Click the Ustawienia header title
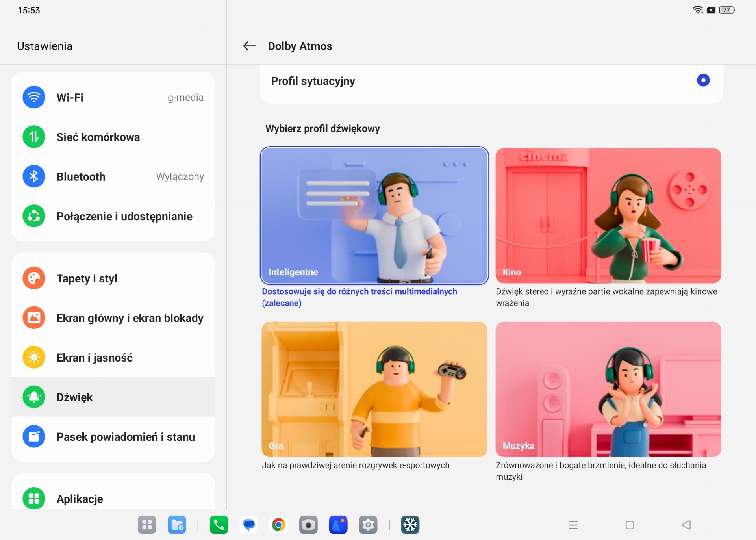This screenshot has width=756, height=540. pos(44,46)
